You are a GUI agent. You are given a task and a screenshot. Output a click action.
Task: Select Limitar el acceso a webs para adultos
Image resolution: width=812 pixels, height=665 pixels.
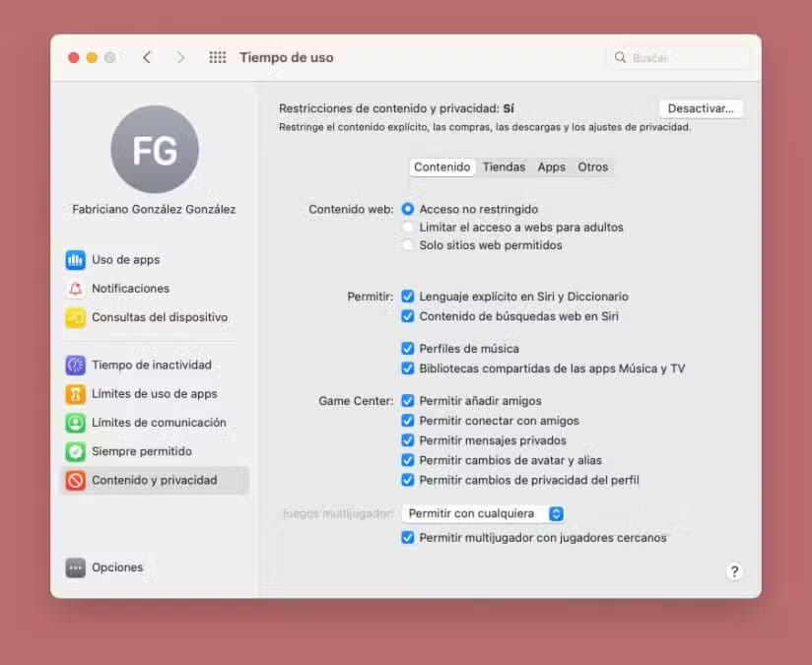tap(408, 228)
